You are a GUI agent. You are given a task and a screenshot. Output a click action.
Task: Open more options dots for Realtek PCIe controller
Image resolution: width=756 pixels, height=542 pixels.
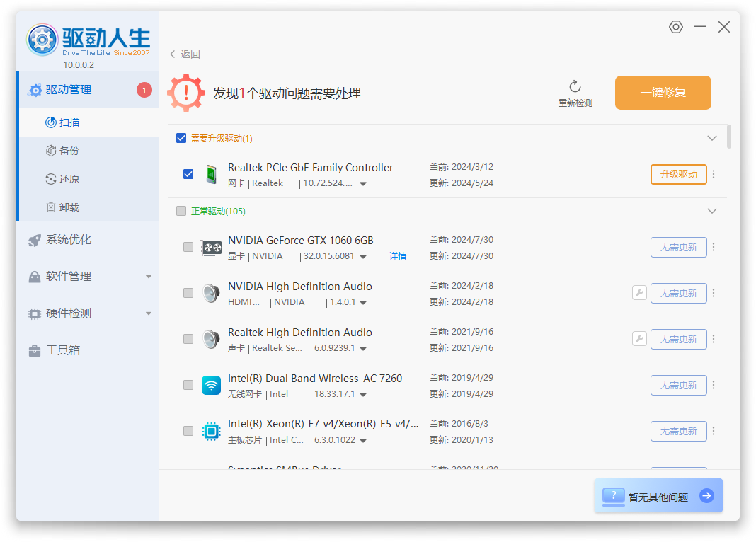pos(714,174)
